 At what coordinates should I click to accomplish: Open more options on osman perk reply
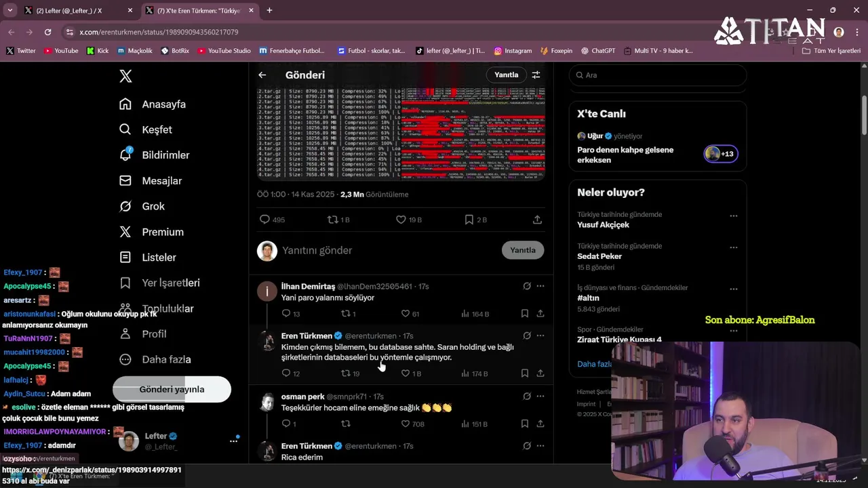coord(540,396)
